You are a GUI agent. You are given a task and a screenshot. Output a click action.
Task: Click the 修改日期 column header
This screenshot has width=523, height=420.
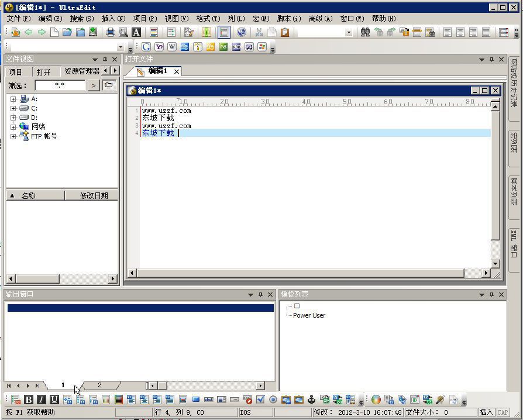(x=91, y=196)
